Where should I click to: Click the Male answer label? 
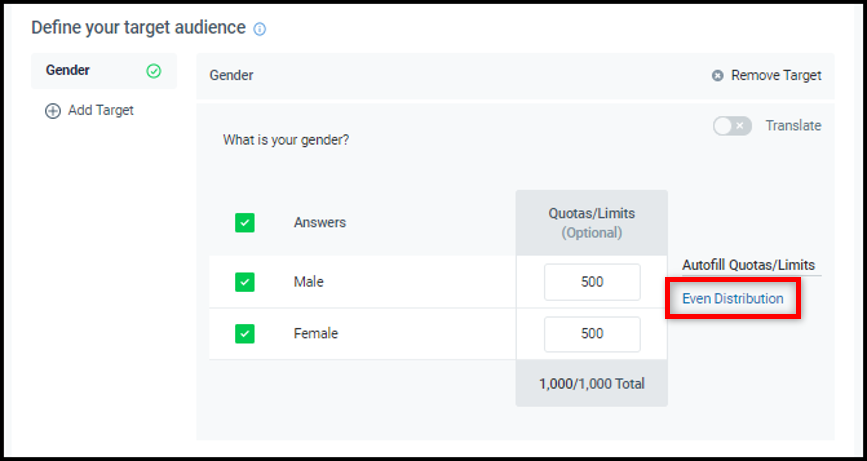(309, 282)
